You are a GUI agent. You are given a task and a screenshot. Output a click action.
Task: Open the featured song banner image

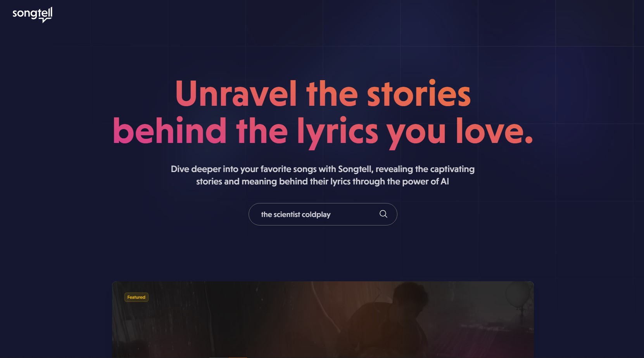[x=323, y=320]
